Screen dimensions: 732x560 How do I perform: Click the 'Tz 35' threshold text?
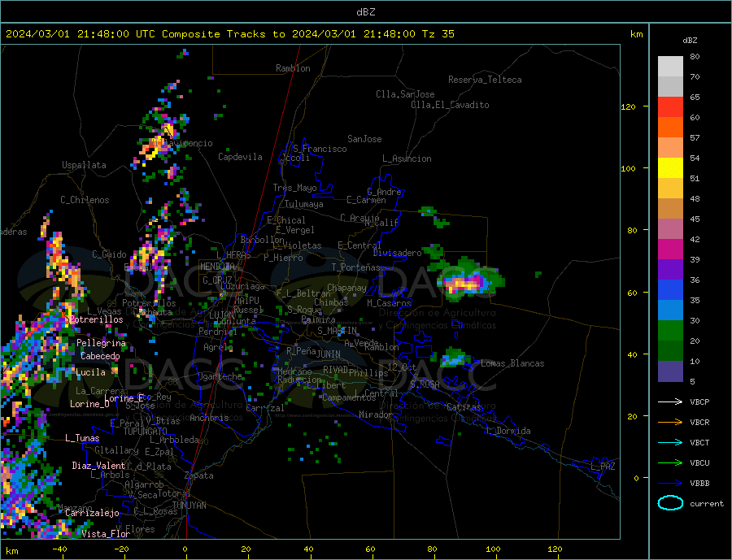(438, 34)
